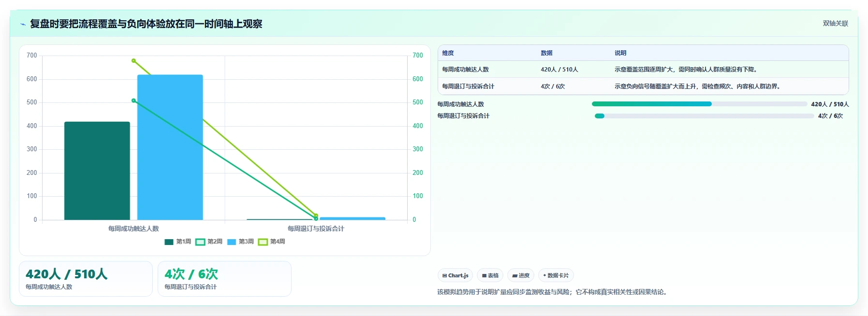This screenshot has height=316, width=868.
Task: Click the 每周成功触达人数 progress bar
Action: pyautogui.click(x=699, y=104)
